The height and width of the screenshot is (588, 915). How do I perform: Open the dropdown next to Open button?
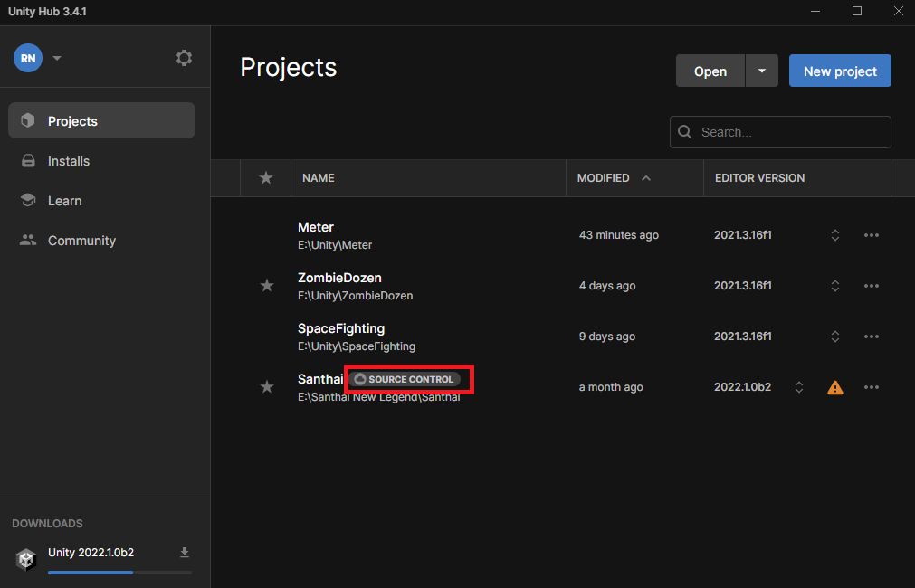(x=761, y=71)
